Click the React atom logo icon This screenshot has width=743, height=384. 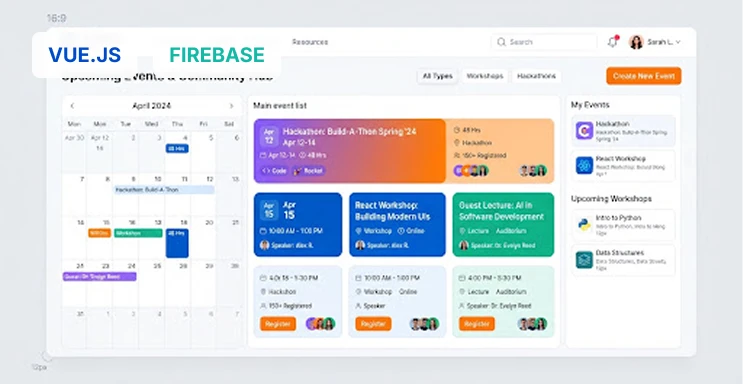(x=584, y=166)
